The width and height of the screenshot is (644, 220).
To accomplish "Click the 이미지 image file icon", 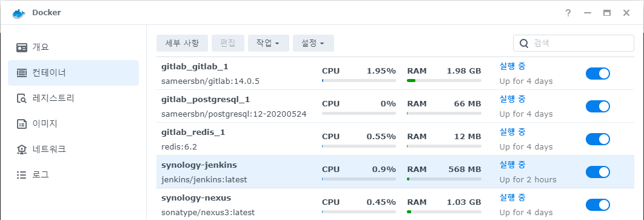I will tap(21, 124).
